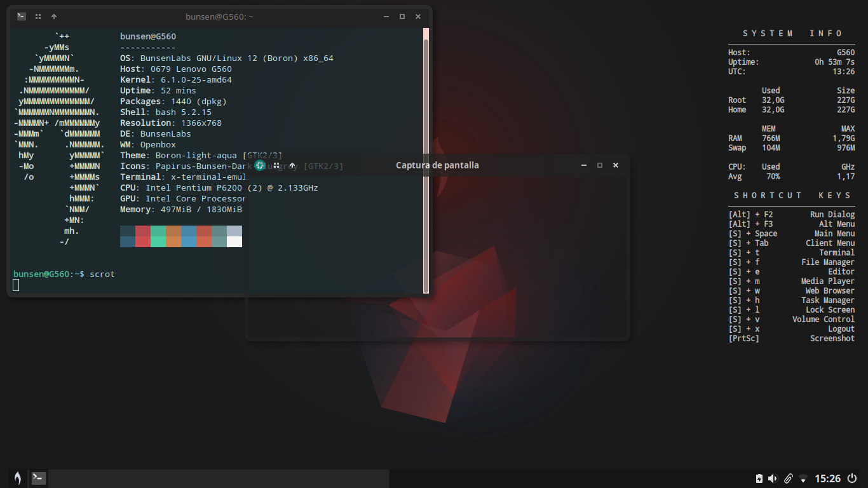Viewport: 868px width, 488px height.
Task: Click the "[S] + l Lock Screen" shortcut row
Action: 791,310
